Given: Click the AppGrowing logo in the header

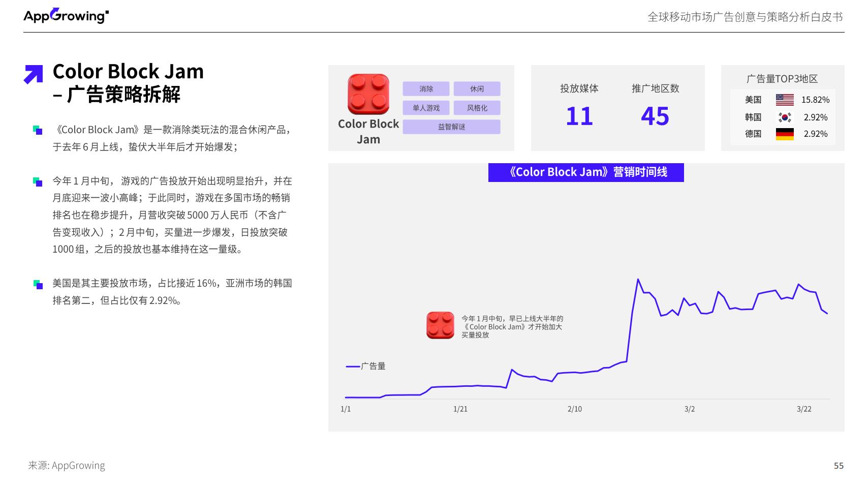Looking at the screenshot, I should 66,16.
